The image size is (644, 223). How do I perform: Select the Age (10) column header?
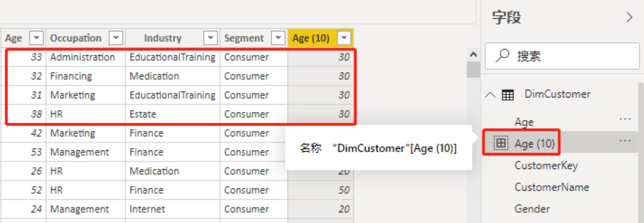[311, 38]
